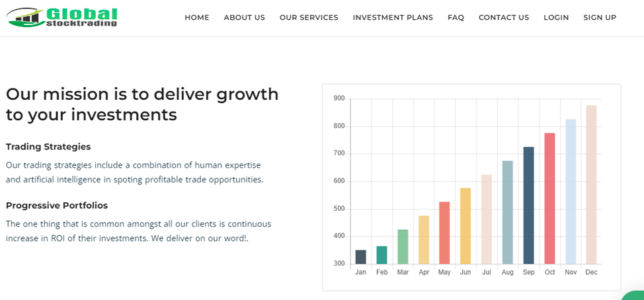
Task: Select the dark blue September bar
Action: click(x=528, y=206)
